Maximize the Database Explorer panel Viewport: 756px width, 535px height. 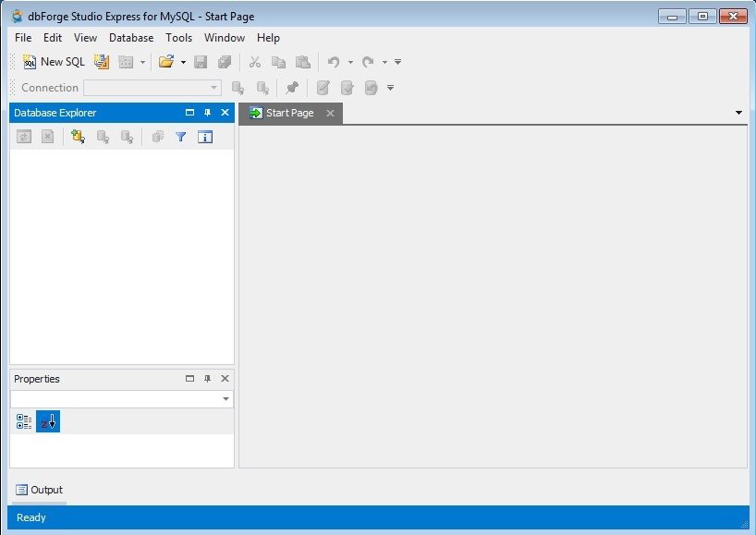(x=190, y=113)
